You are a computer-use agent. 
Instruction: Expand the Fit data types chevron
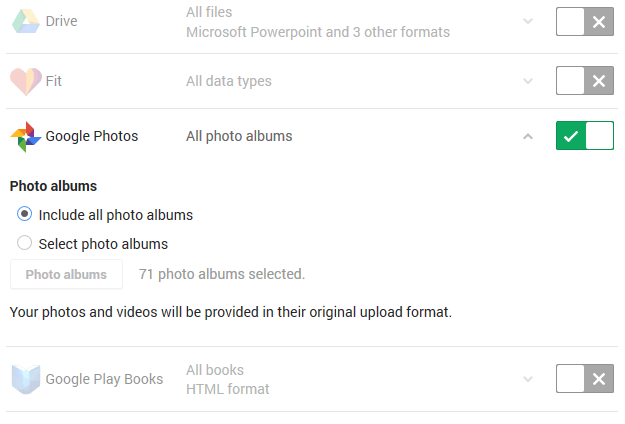528,81
